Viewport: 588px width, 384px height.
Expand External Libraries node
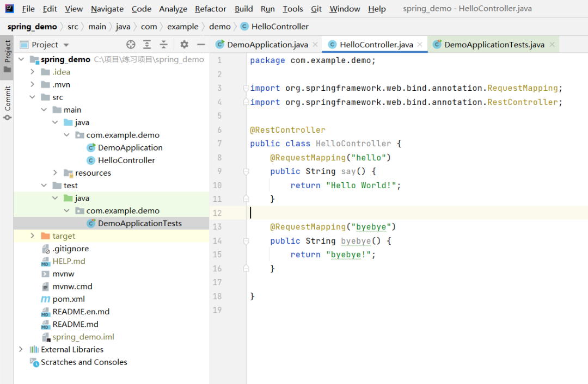(21, 350)
